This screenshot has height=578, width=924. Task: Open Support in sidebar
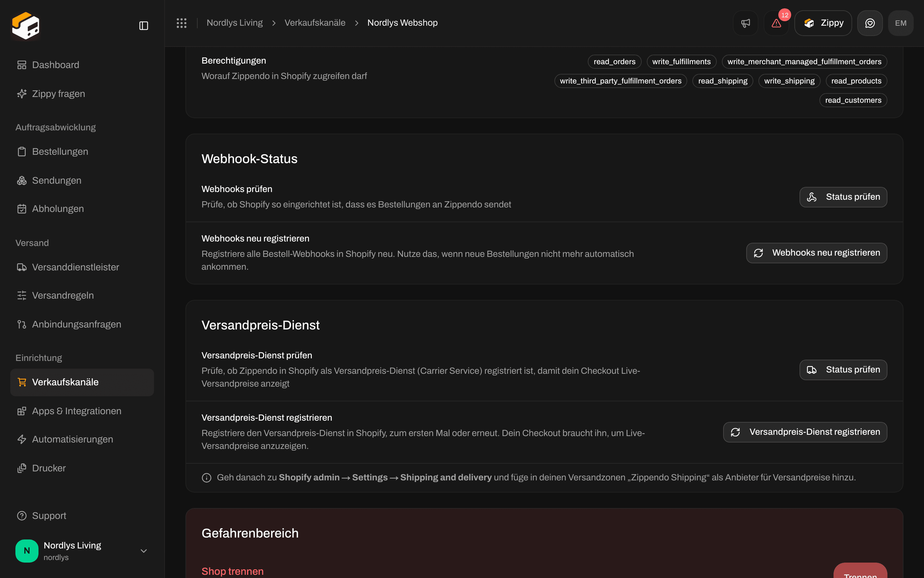[x=82, y=516]
